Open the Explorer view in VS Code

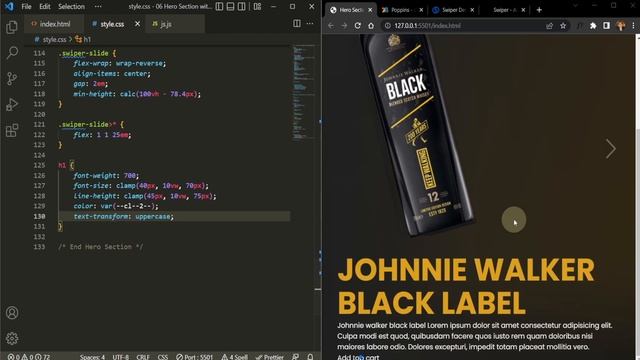click(x=12, y=27)
